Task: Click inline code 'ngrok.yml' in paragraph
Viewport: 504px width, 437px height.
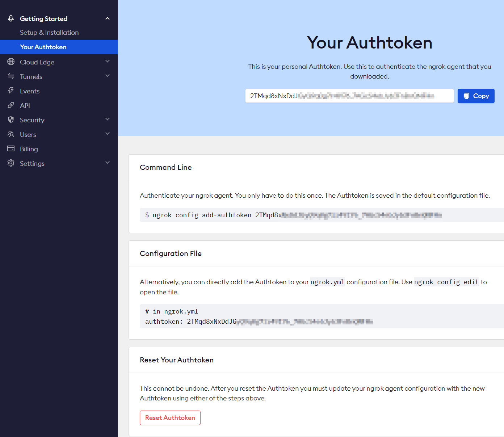Action: point(328,282)
